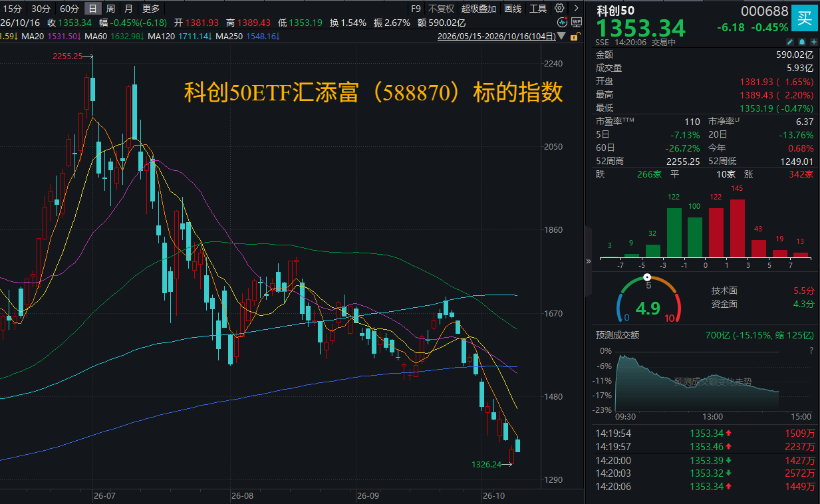
Task: Click the 预测成交额 label
Action: coord(617,335)
